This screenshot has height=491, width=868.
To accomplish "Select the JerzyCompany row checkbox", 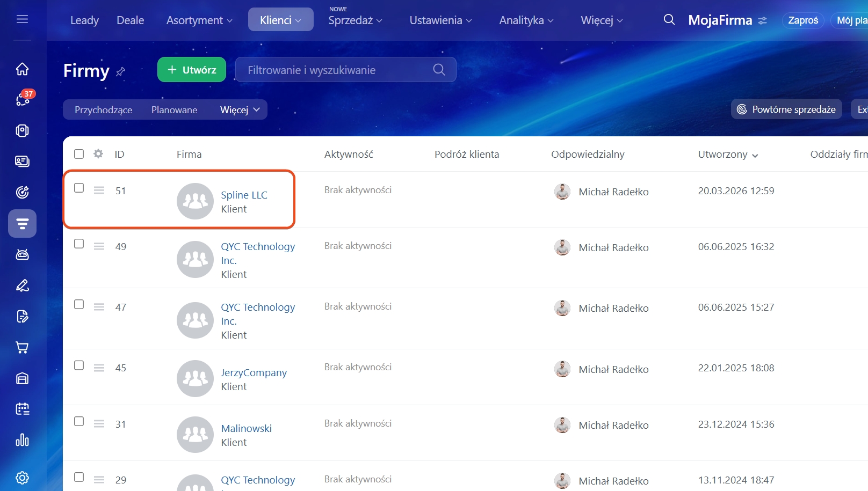I will (79, 365).
